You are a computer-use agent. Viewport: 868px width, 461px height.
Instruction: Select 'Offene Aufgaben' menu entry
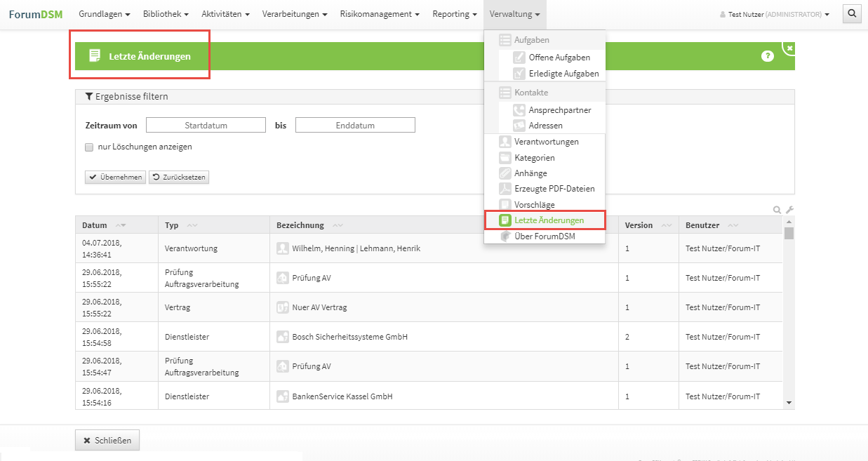pos(559,58)
